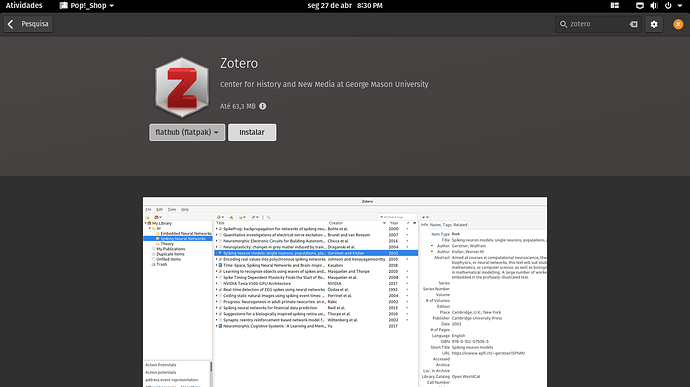Open the Pop!_Shop app menu in top bar

[87, 5]
